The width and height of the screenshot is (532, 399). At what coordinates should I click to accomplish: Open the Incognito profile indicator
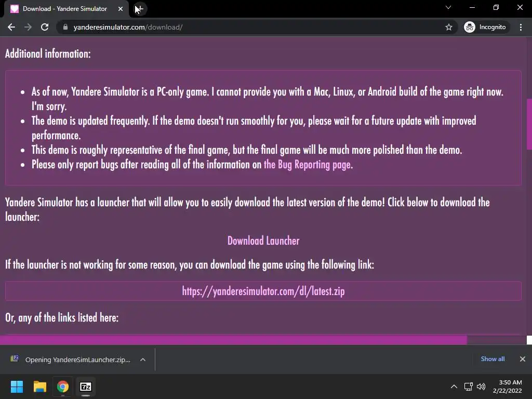pyautogui.click(x=485, y=27)
